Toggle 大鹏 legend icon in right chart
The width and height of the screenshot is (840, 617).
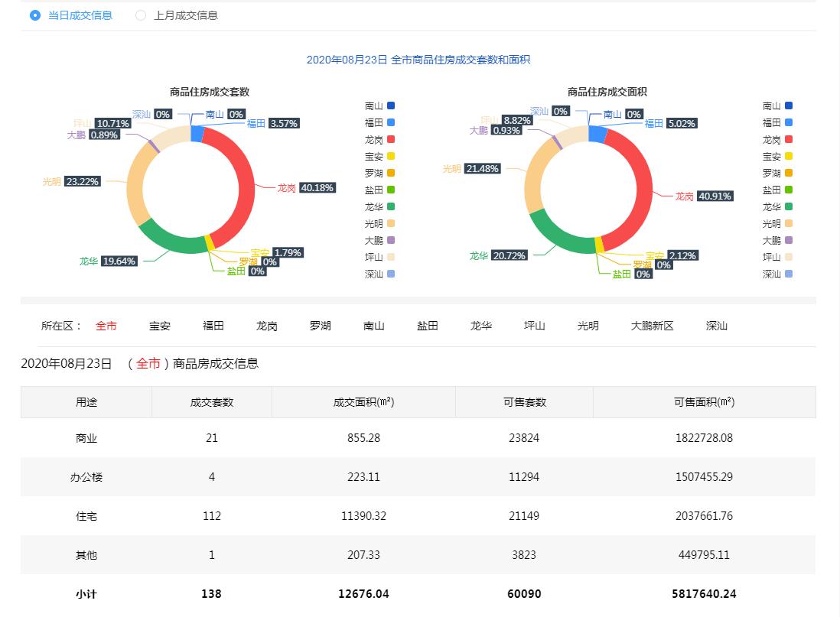tap(789, 240)
